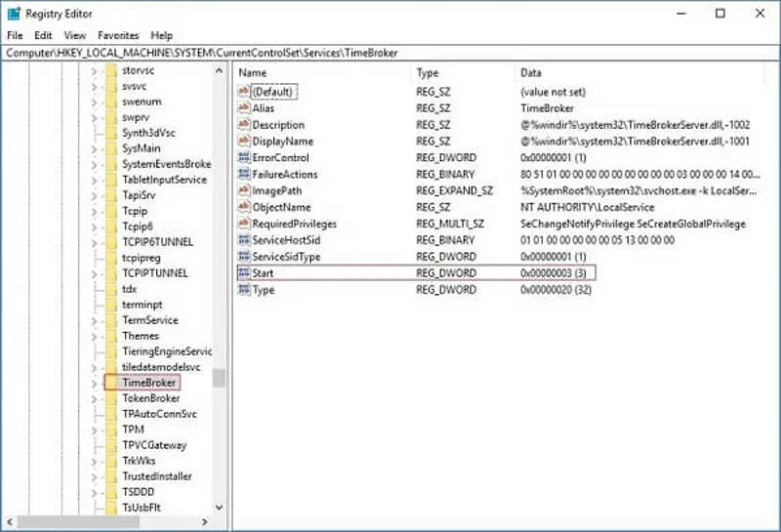Expand the tiledatamodelsvc key

coord(94,368)
